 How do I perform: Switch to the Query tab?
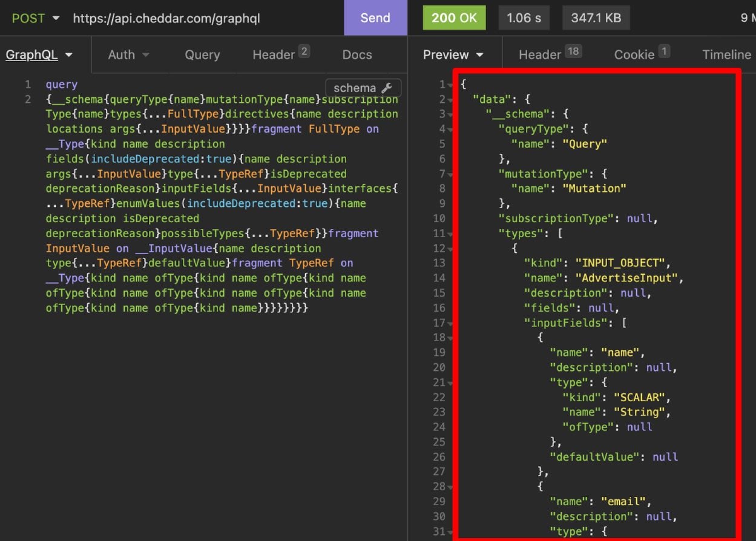202,54
